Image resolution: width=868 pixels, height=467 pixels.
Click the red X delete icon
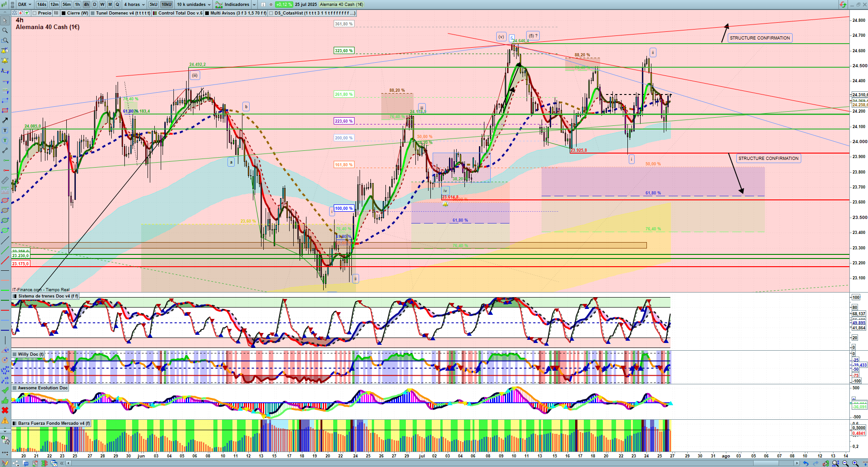5,410
